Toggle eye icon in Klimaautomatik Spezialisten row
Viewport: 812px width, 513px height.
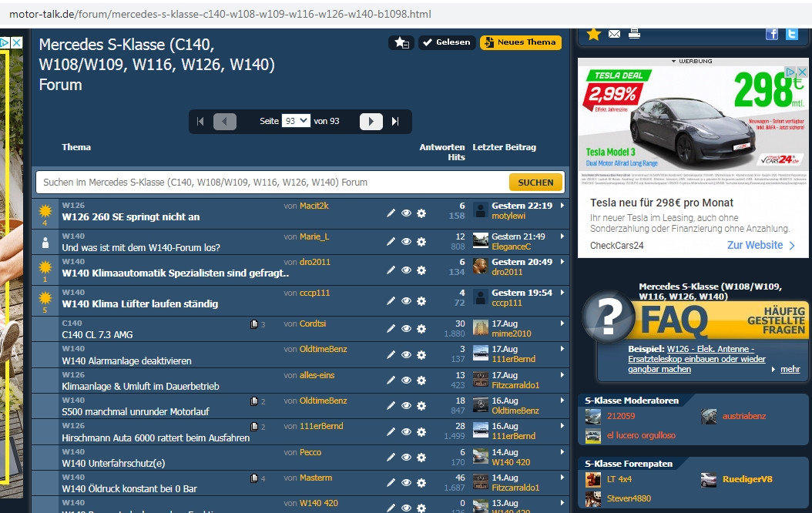pos(407,270)
